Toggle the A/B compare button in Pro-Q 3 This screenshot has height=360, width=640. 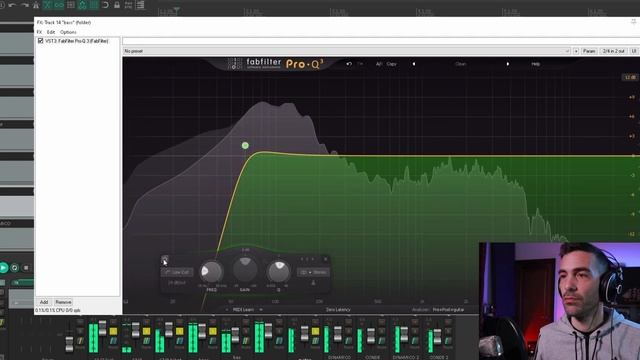[379, 64]
